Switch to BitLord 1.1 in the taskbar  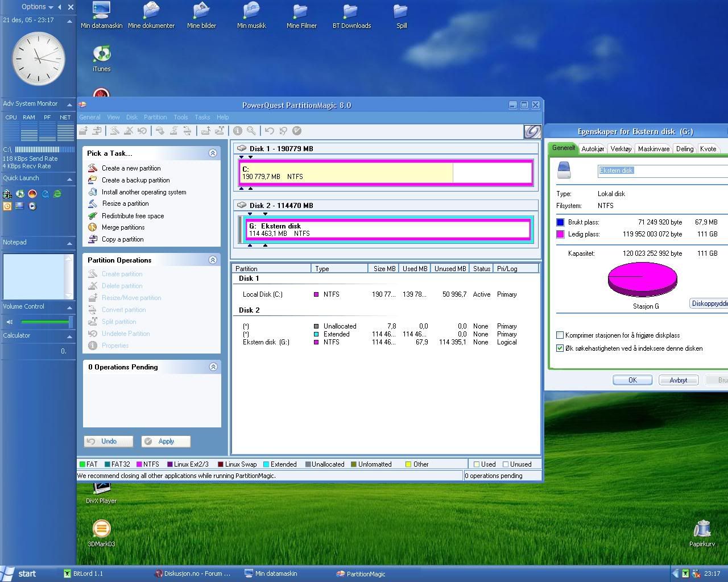pyautogui.click(x=84, y=573)
